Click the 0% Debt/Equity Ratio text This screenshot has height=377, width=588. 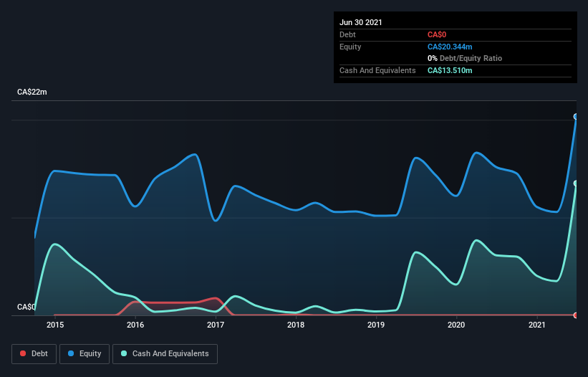coord(465,58)
